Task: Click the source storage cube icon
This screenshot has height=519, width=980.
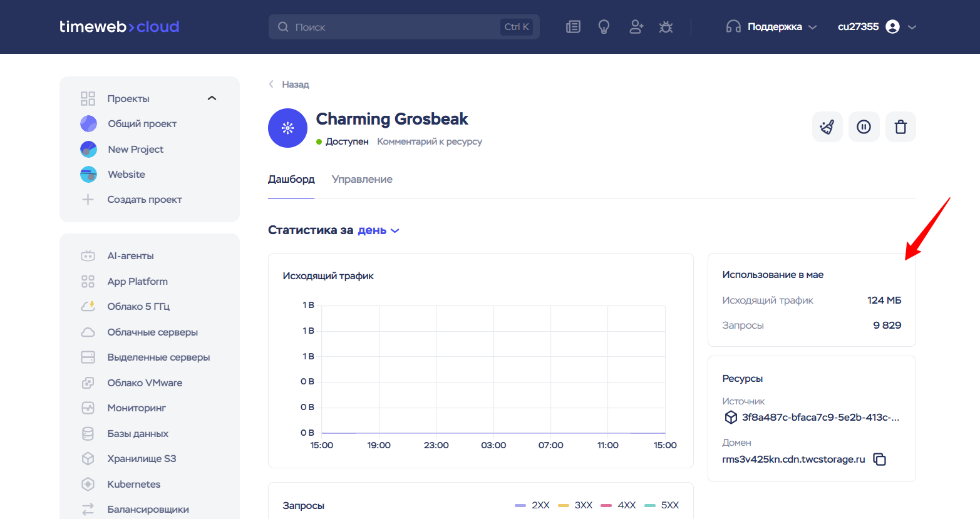Action: coord(731,418)
